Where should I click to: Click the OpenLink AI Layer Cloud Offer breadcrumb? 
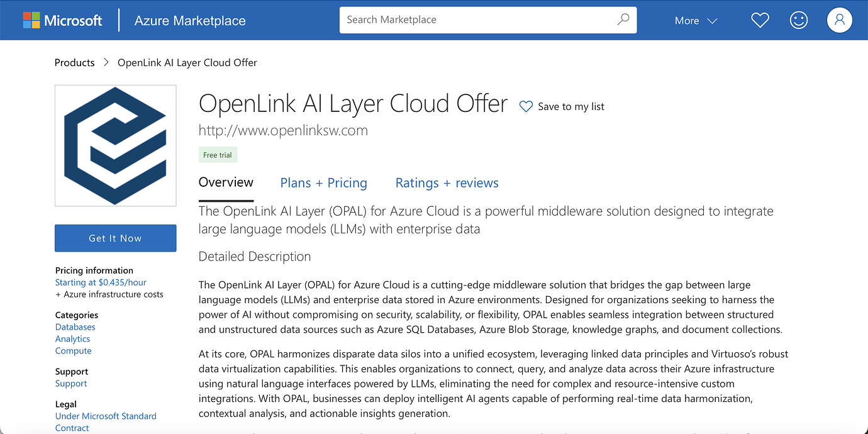tap(187, 63)
